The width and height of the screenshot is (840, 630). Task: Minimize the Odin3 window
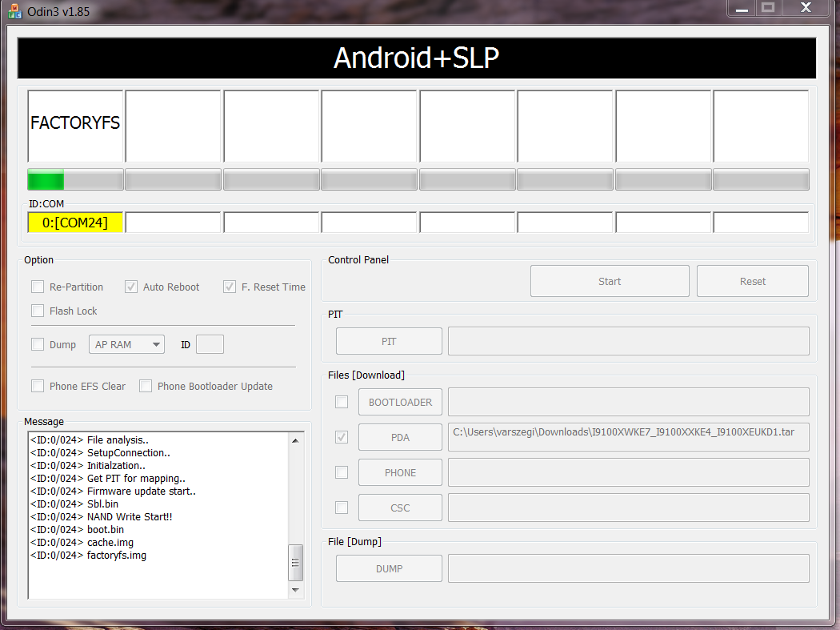point(742,9)
